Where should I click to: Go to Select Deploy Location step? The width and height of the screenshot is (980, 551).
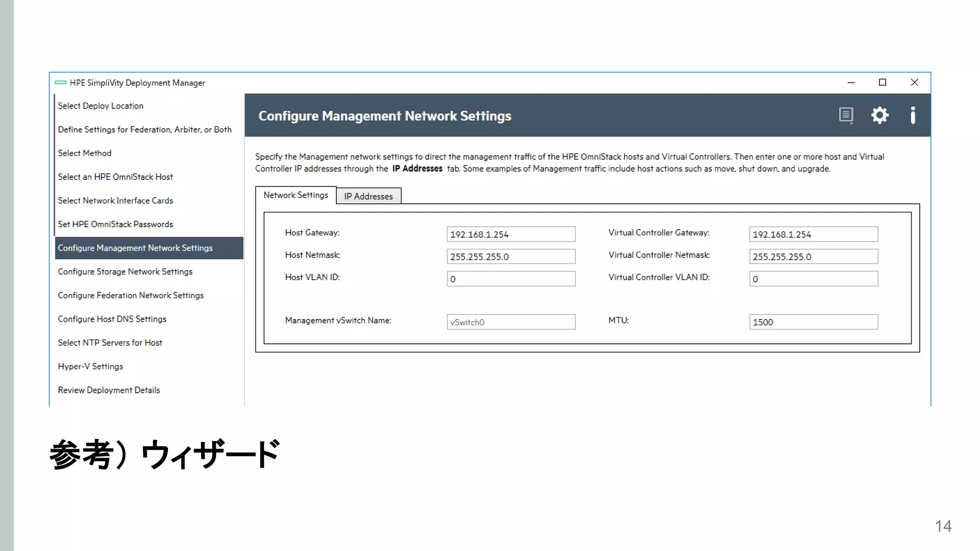(100, 106)
